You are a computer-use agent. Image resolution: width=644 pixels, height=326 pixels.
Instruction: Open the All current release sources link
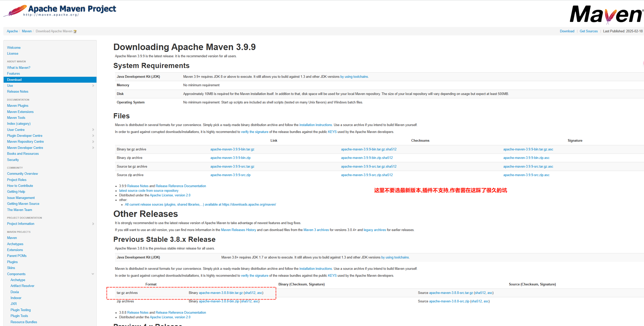click(x=200, y=205)
